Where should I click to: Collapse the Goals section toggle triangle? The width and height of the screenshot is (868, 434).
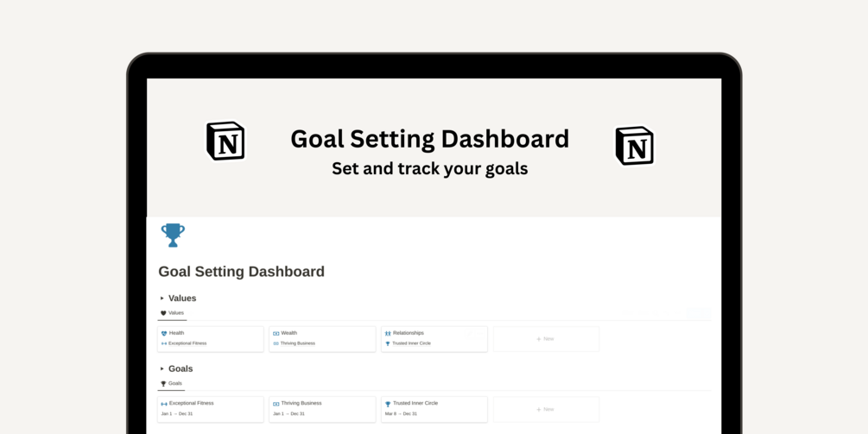tap(162, 368)
